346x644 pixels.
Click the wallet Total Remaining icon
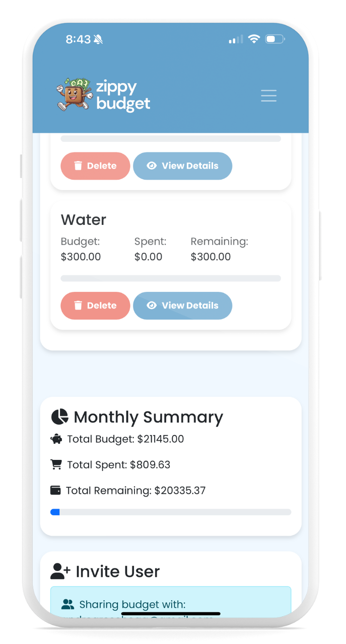(x=56, y=490)
